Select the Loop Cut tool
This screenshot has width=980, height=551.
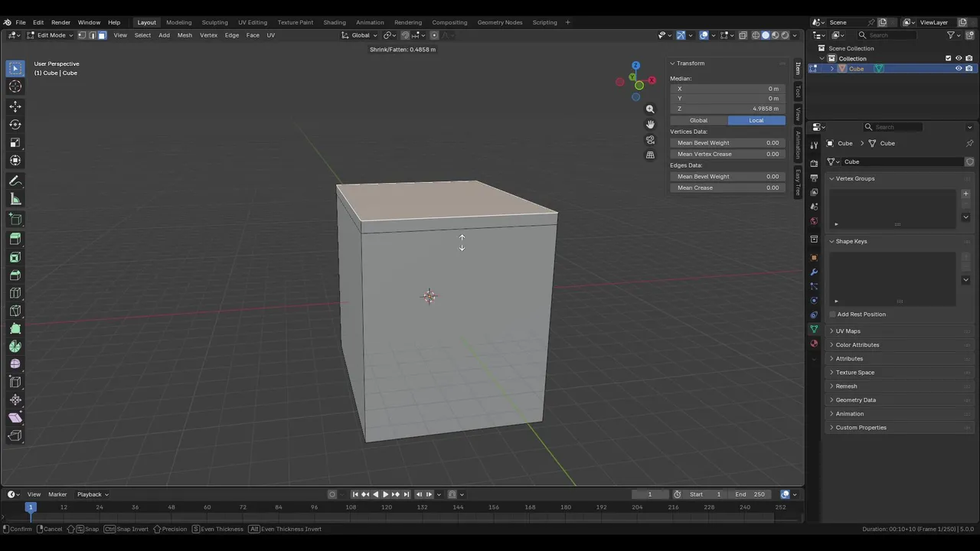click(x=15, y=293)
